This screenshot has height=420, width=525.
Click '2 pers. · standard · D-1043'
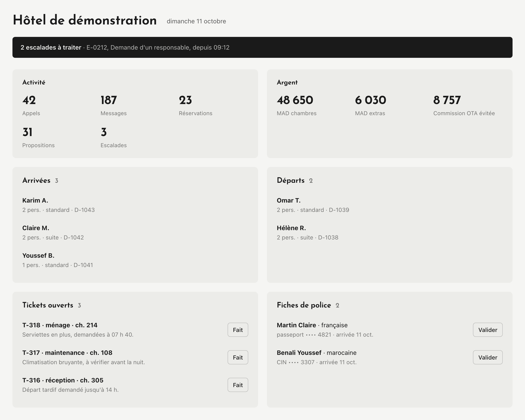pos(58,210)
